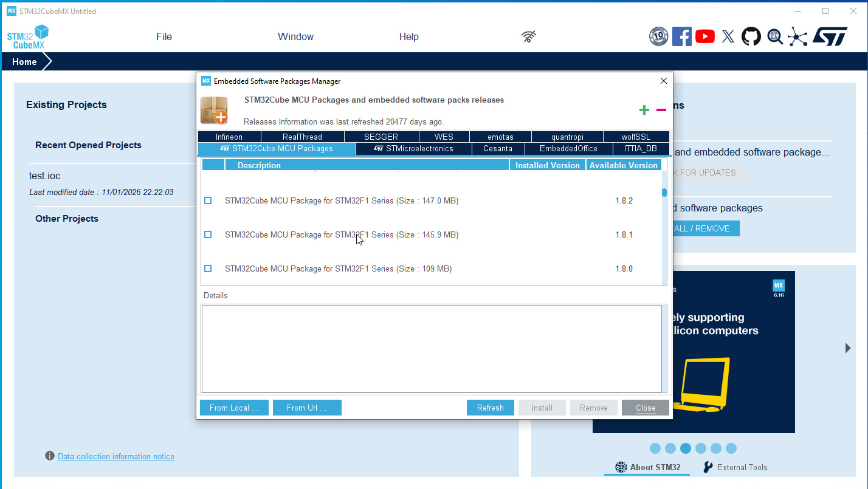
Task: Select the last banner carousel dot
Action: 731,448
